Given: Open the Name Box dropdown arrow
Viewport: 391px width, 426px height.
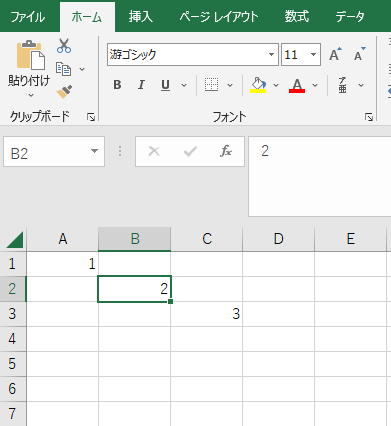Looking at the screenshot, I should 94,151.
